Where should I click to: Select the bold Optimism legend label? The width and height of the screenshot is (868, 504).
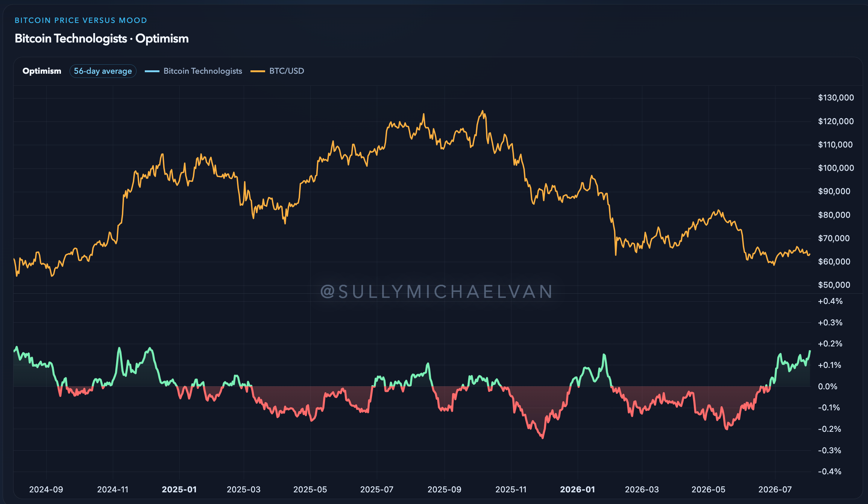[42, 71]
